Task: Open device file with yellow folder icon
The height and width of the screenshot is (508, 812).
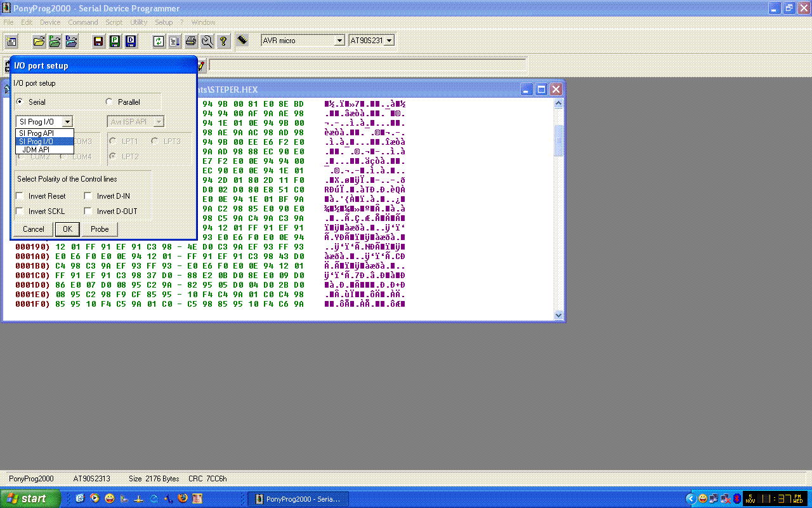Action: pos(39,41)
